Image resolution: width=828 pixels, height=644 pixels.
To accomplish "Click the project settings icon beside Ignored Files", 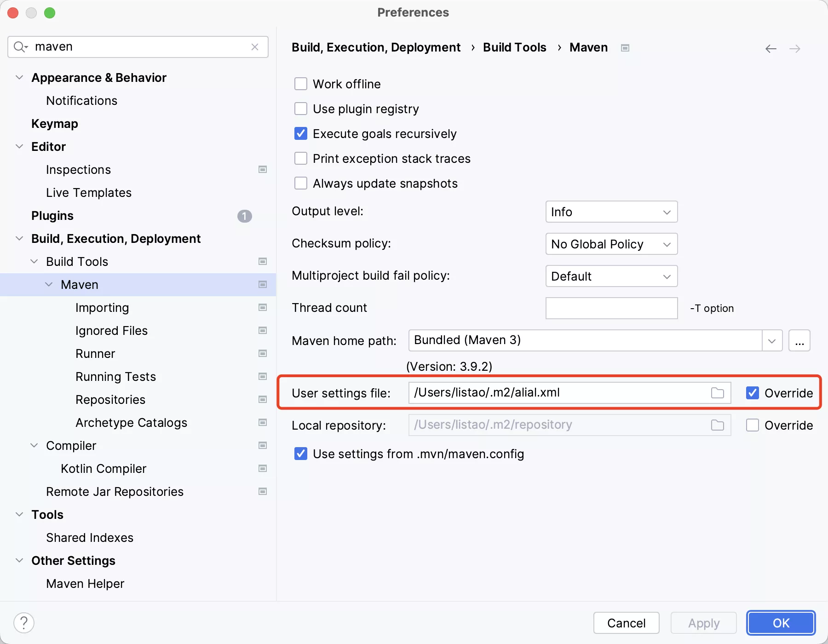I will pyautogui.click(x=263, y=330).
